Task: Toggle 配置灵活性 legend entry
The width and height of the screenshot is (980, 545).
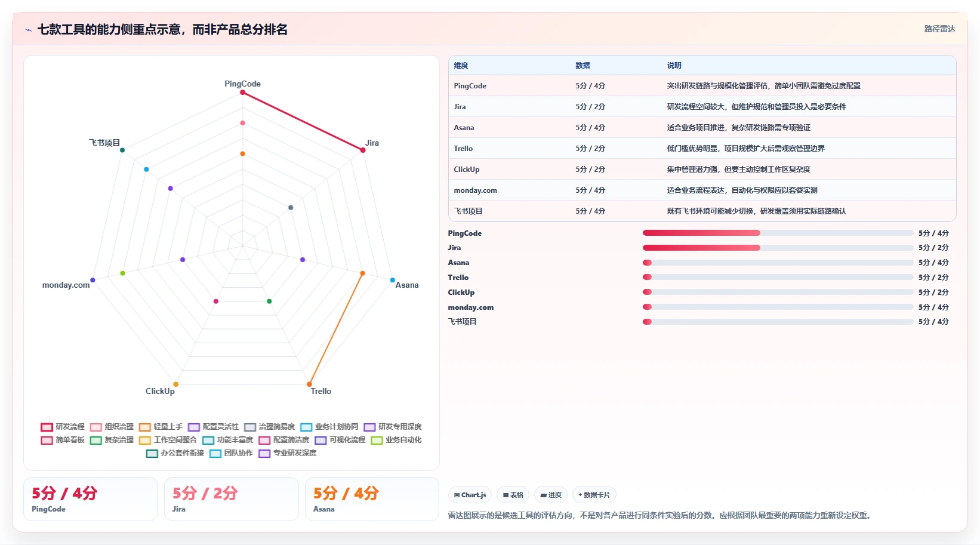Action: coord(213,427)
